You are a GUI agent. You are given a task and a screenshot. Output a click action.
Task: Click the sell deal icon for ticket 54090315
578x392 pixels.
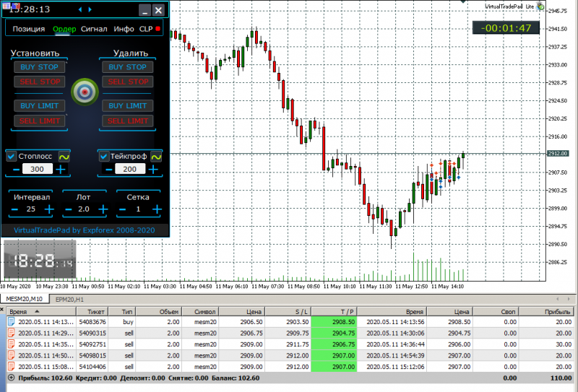[12, 333]
